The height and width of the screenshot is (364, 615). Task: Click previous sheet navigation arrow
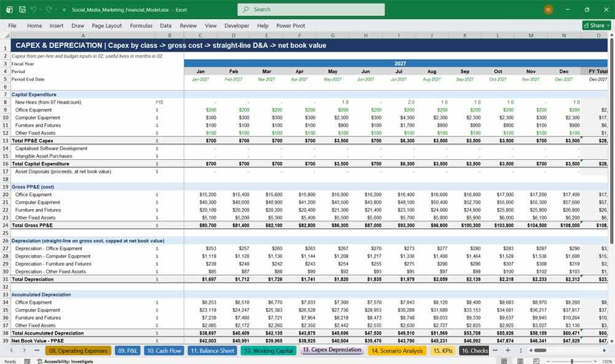12,350
